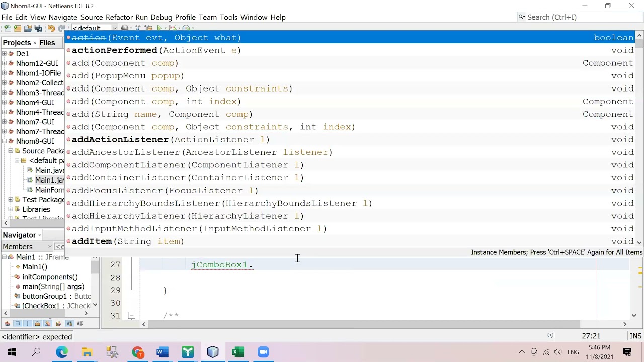Click the New File toolbar icon
The image size is (644, 362).
tap(7, 28)
